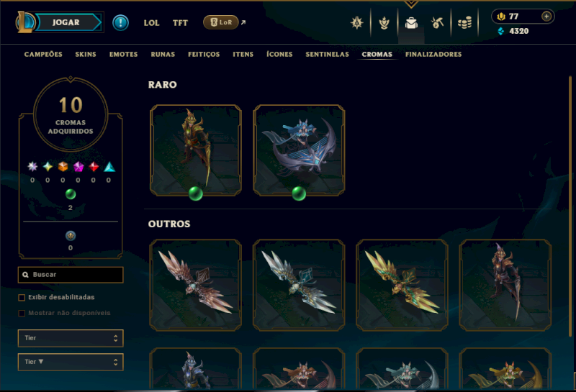Open the Clash trophy icon
Screen dimensions: 576x392
(x=384, y=23)
